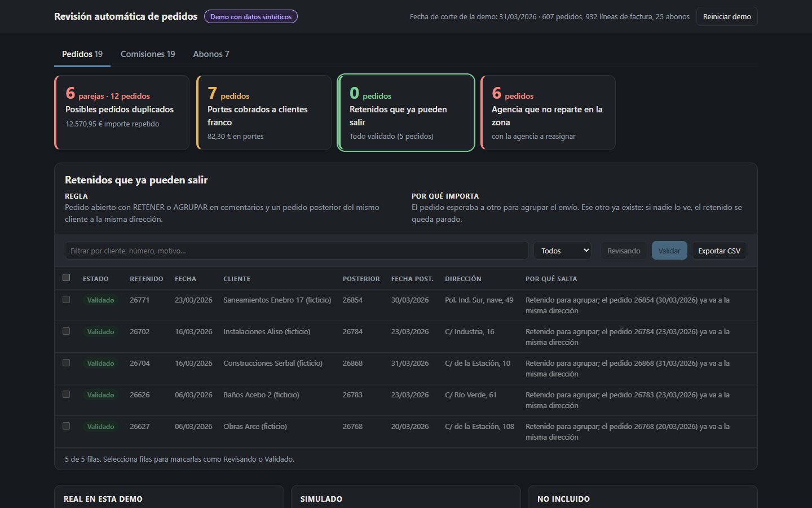Viewport: 812px width, 508px height.
Task: Click the REAL EN ESTA DEMO heading
Action: pos(103,499)
